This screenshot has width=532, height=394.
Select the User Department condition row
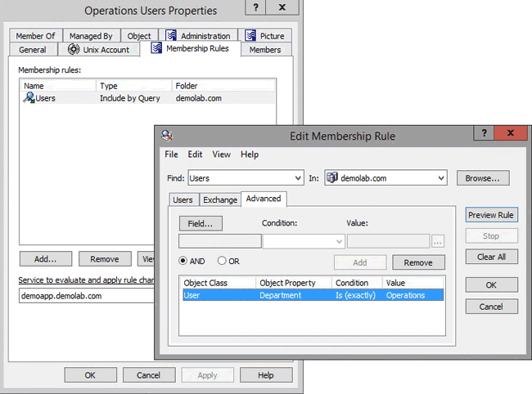coord(313,295)
